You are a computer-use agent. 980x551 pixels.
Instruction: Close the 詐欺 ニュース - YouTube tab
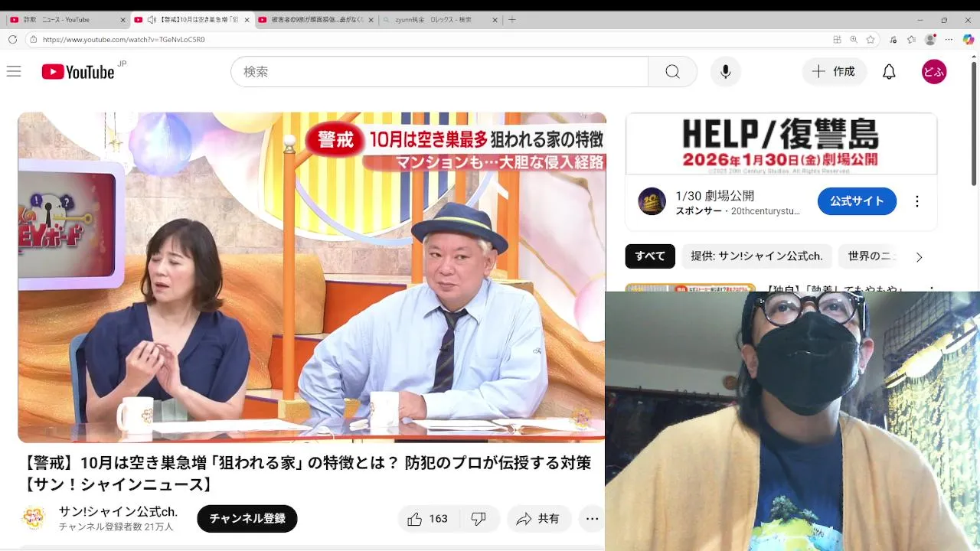(x=122, y=20)
